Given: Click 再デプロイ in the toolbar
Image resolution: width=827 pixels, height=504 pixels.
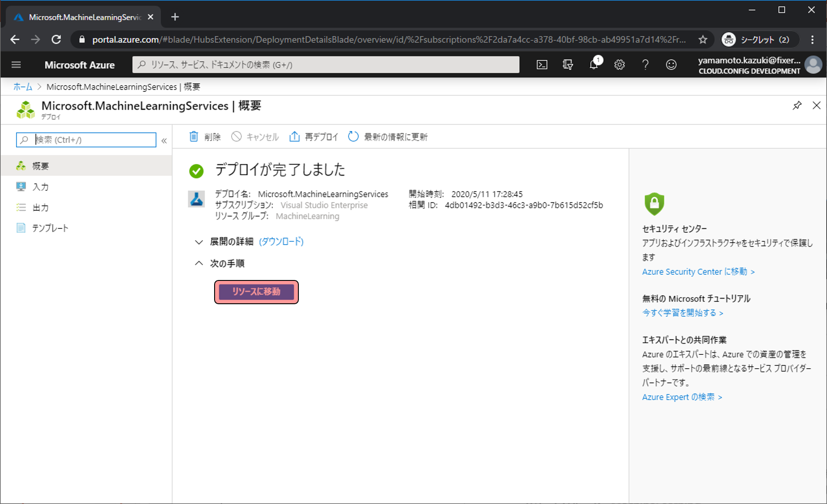Looking at the screenshot, I should click(x=314, y=137).
